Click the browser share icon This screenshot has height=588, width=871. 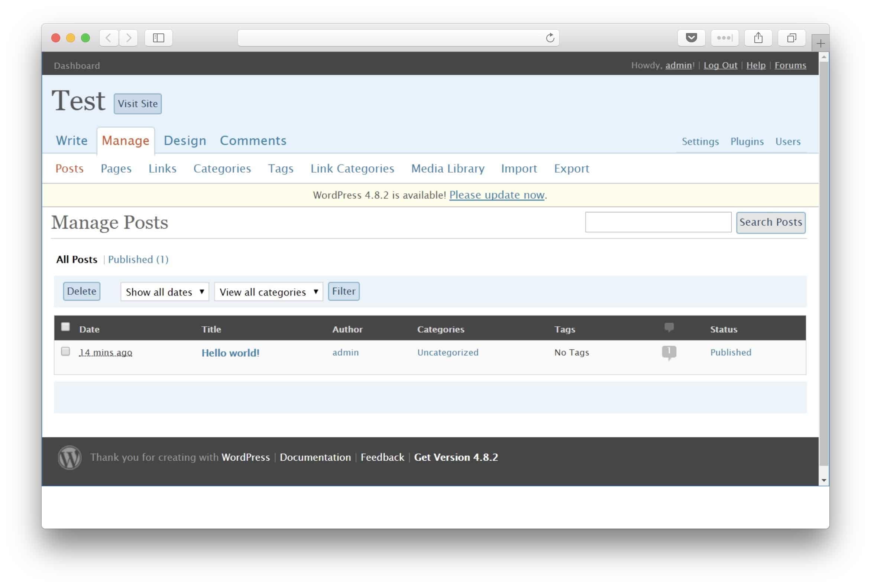[x=758, y=38]
